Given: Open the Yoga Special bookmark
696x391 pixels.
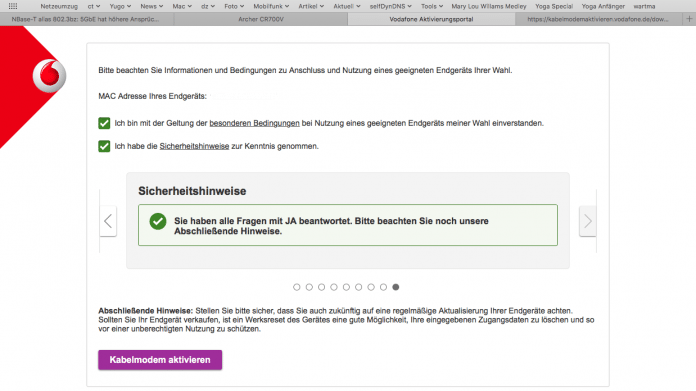Looking at the screenshot, I should (x=554, y=6).
